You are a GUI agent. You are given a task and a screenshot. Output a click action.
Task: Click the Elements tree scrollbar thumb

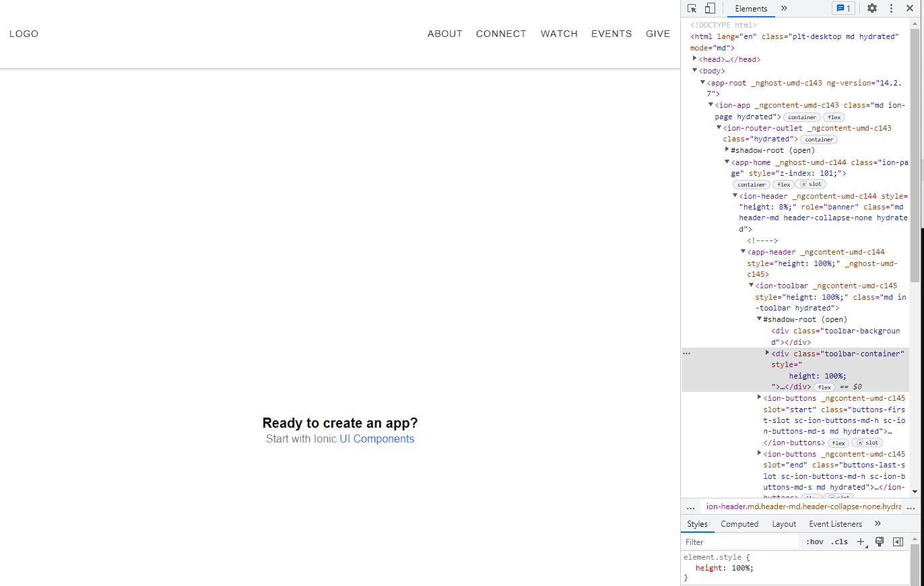click(x=914, y=155)
